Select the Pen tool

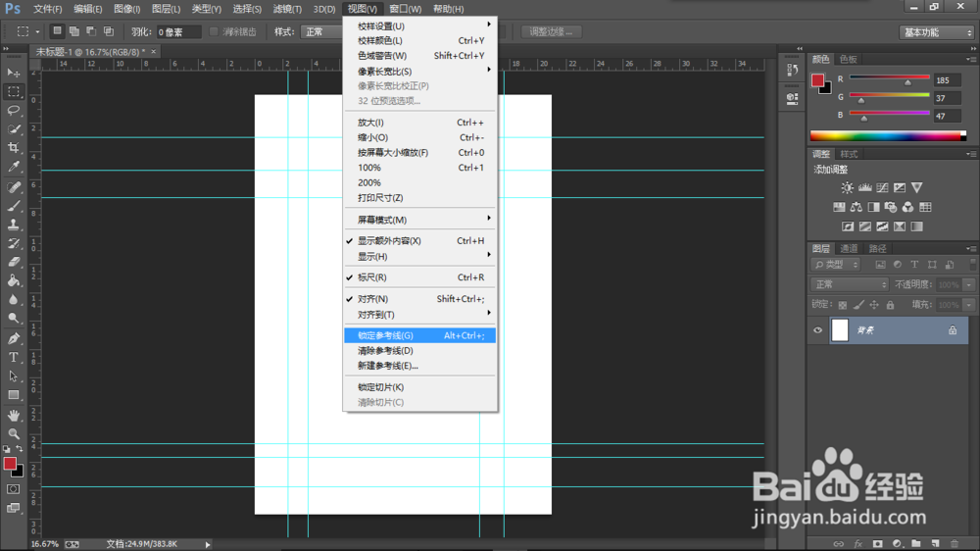[x=13, y=338]
